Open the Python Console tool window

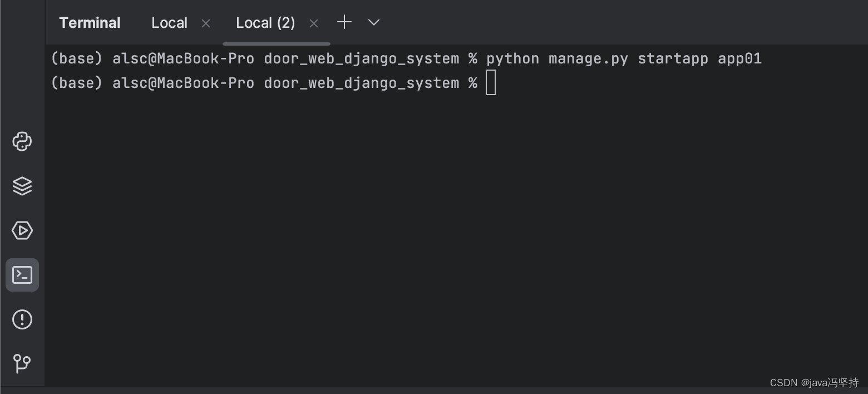pyautogui.click(x=22, y=141)
